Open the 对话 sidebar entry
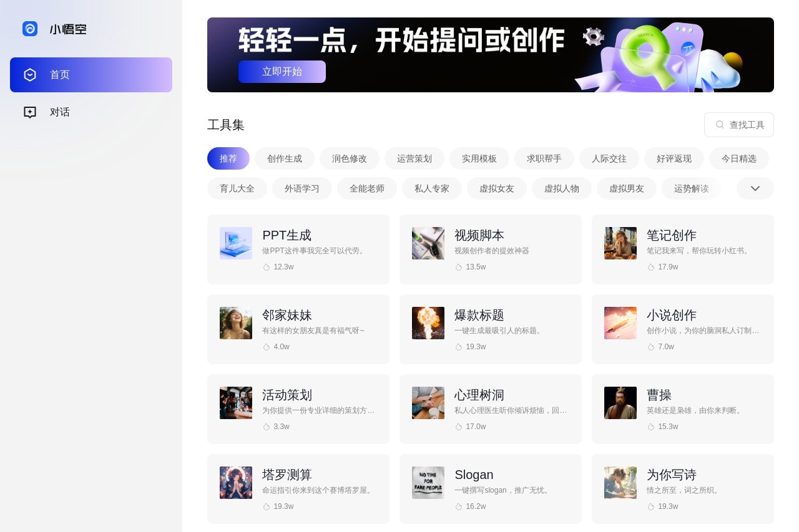The height and width of the screenshot is (532, 799). pos(60,112)
